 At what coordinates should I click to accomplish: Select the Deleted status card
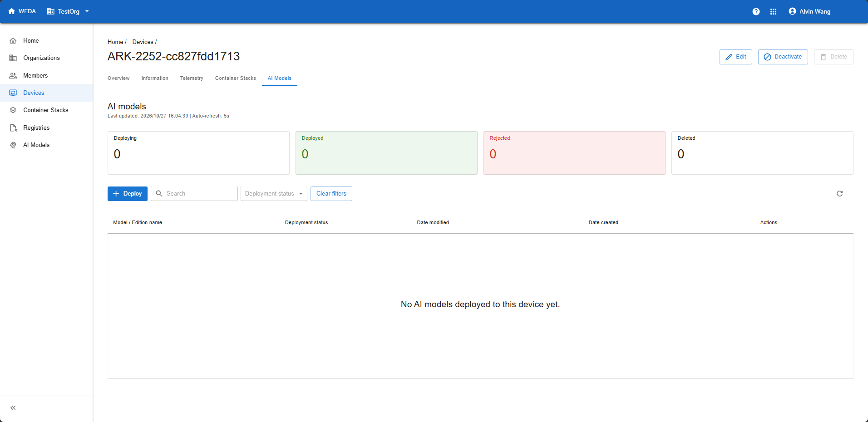(x=762, y=153)
